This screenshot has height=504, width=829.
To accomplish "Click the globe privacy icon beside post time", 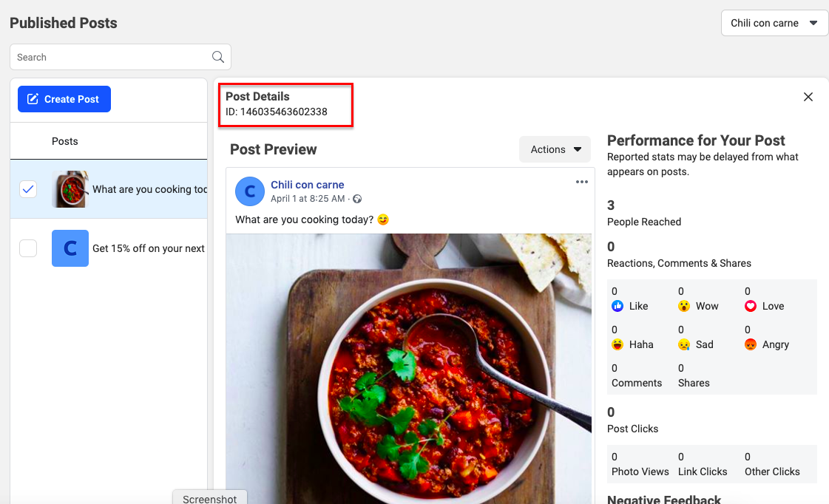I will tap(357, 200).
